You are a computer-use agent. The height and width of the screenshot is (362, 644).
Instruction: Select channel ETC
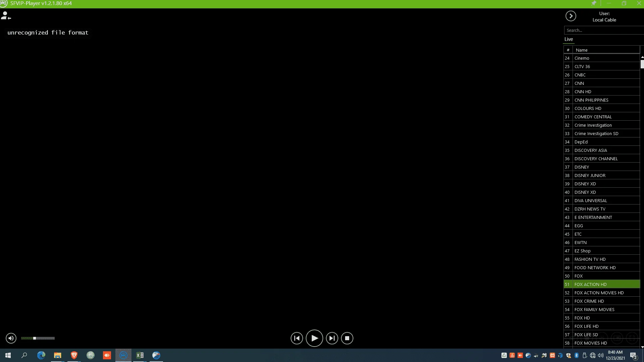[602, 234]
